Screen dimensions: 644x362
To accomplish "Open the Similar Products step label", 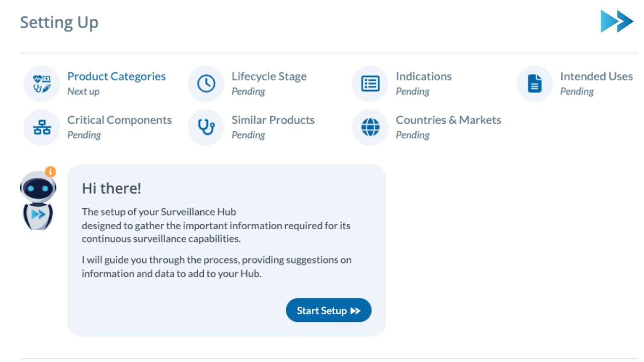I will coord(273,120).
